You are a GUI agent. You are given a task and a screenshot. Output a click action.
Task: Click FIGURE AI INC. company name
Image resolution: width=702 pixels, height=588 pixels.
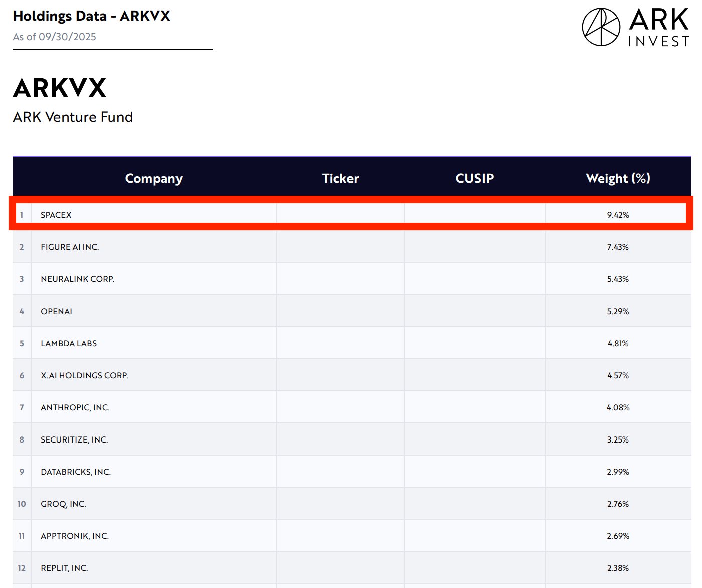pyautogui.click(x=70, y=247)
